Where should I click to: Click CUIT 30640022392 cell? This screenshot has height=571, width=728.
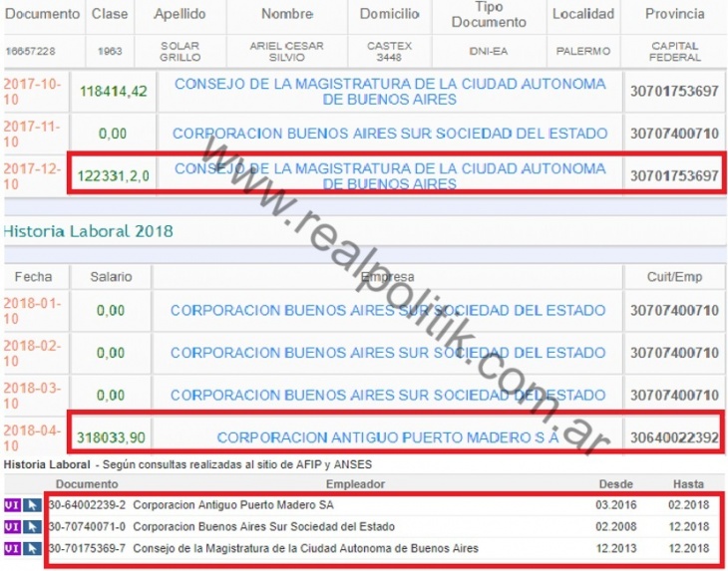click(x=674, y=437)
